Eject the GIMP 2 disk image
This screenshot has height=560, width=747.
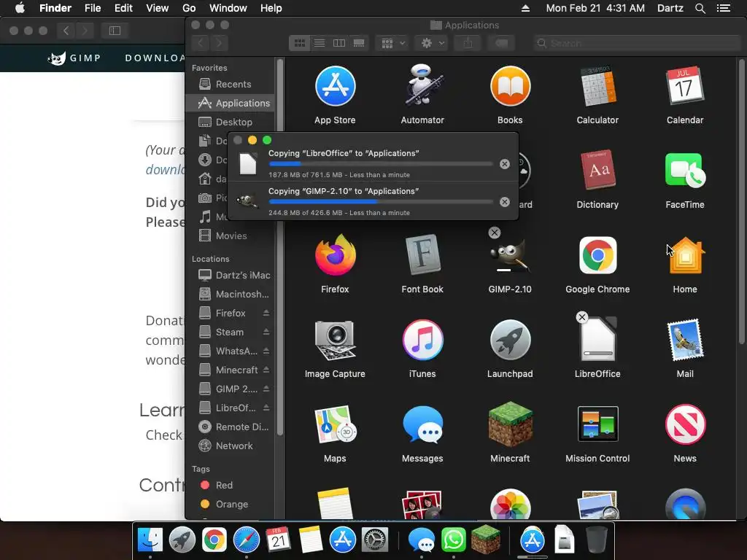(x=266, y=389)
